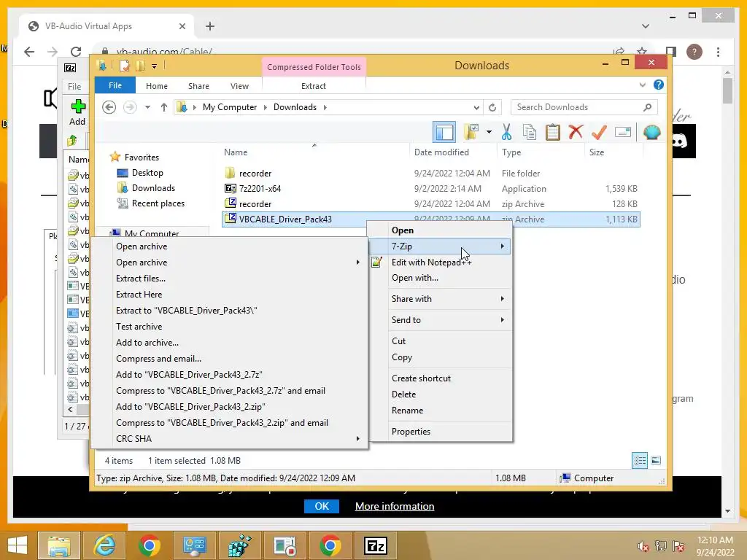Open dropdown arrow beside folder options icon
Screen dimensions: 747x560
coord(489,132)
